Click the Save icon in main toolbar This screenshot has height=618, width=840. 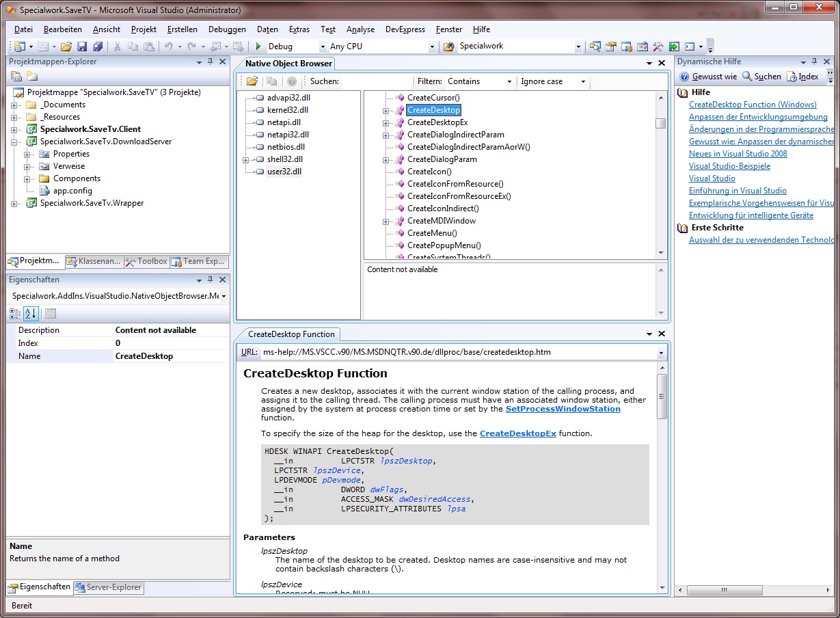[82, 46]
